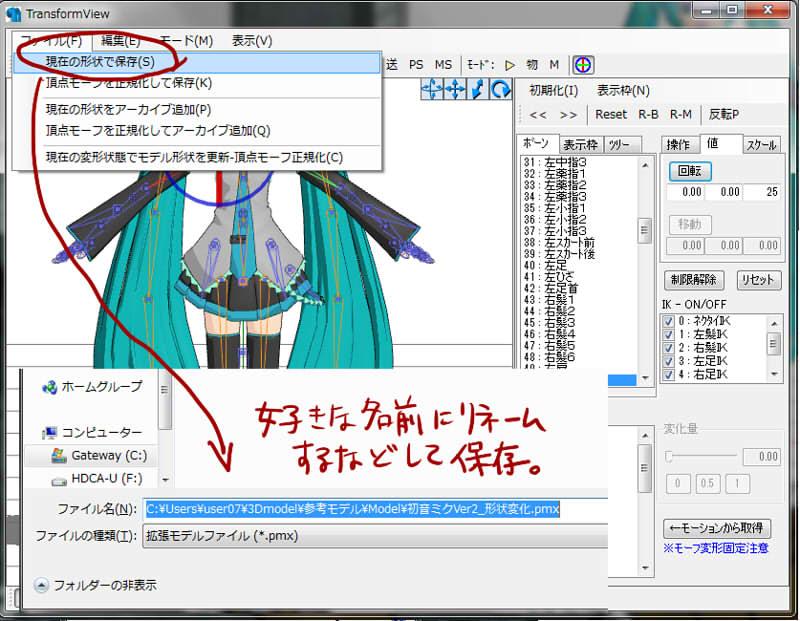Click the 回転 rotation button

coord(690,171)
